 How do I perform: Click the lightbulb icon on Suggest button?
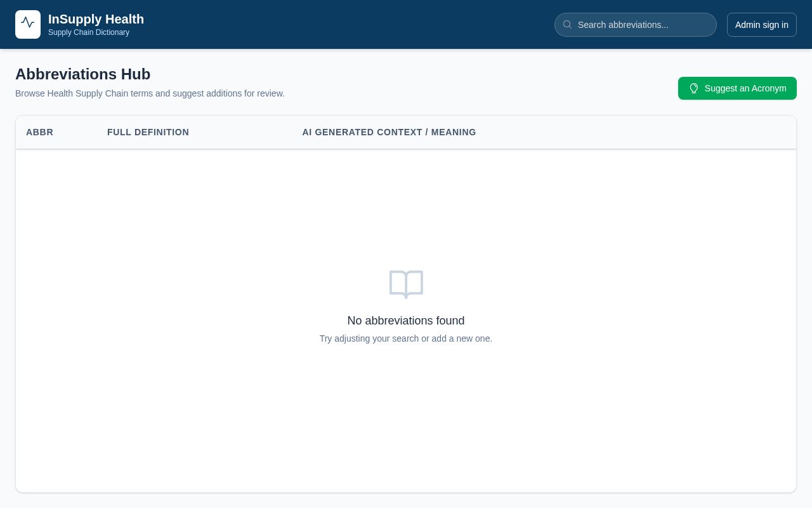(x=694, y=88)
